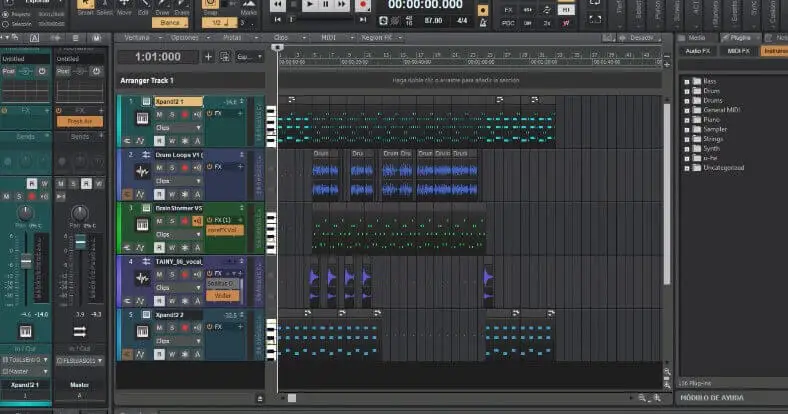
Task: Activate the Snap to grid button
Action: pyautogui.click(x=210, y=5)
